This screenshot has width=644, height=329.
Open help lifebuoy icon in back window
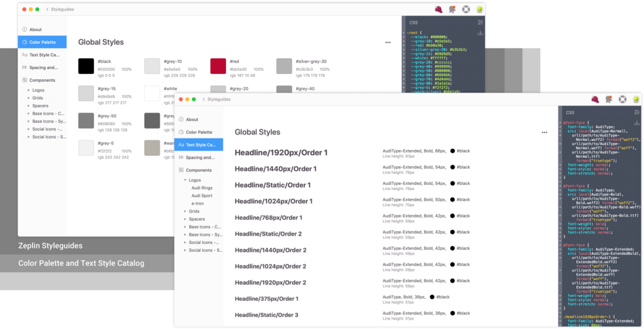click(466, 9)
